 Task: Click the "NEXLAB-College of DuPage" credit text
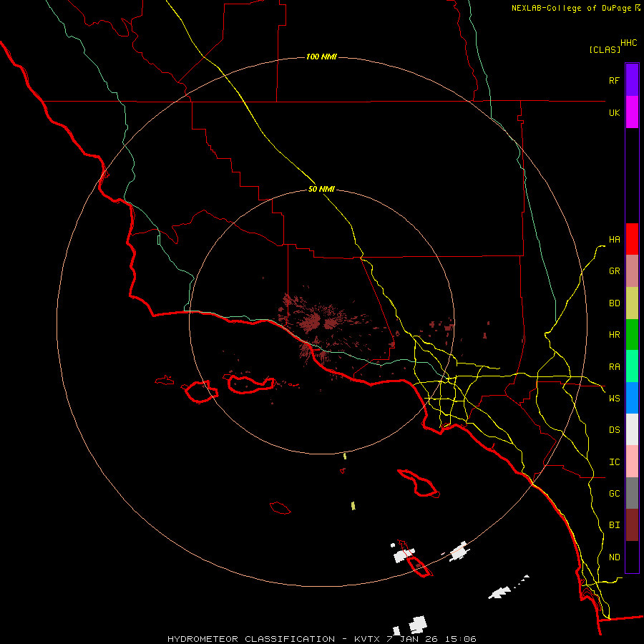pyautogui.click(x=572, y=8)
